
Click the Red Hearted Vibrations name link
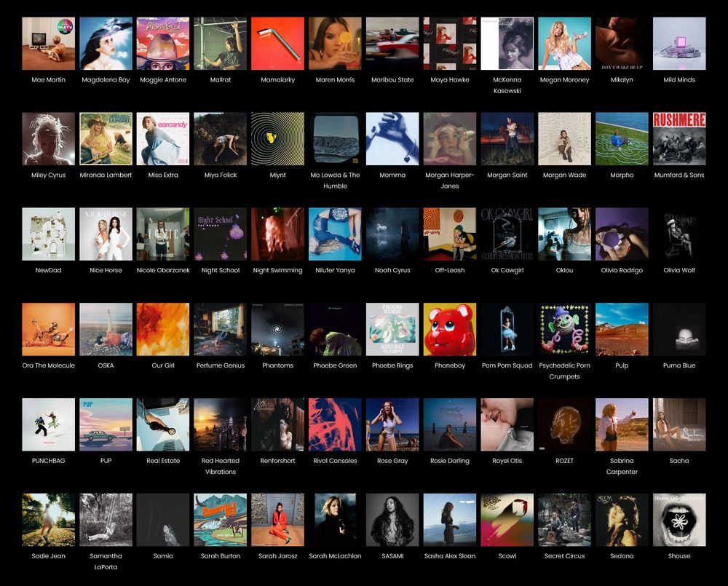(x=221, y=466)
